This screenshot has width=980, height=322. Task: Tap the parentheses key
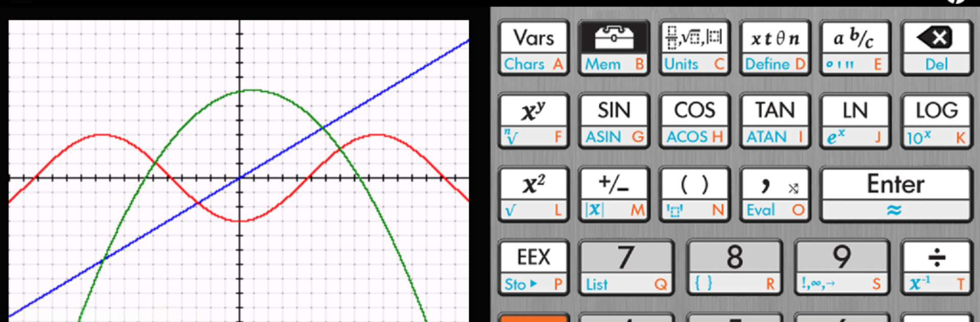694,194
